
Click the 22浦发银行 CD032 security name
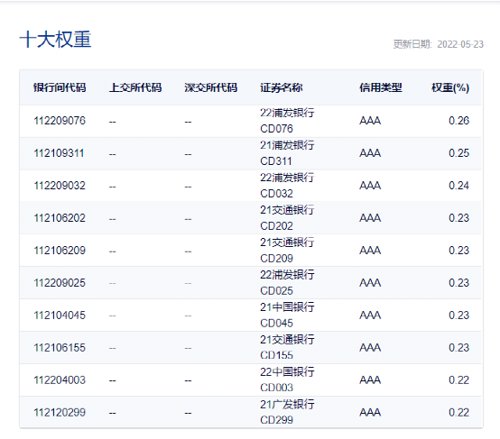pos(287,185)
